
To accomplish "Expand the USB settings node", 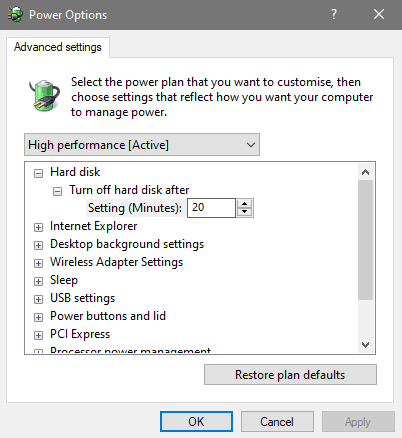I will 39,299.
